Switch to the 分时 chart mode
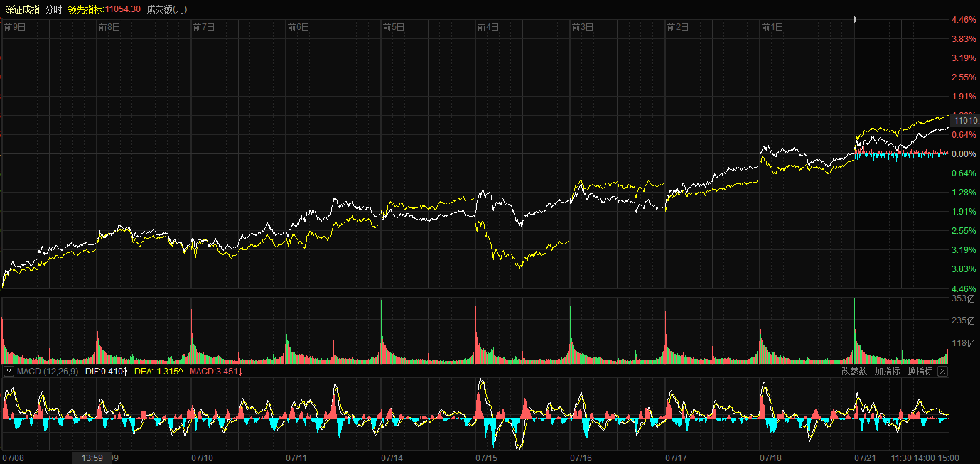The width and height of the screenshot is (980, 464). (54, 9)
